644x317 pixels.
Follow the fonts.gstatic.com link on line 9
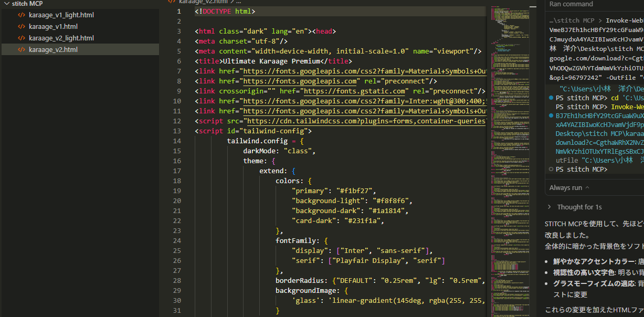[362, 91]
